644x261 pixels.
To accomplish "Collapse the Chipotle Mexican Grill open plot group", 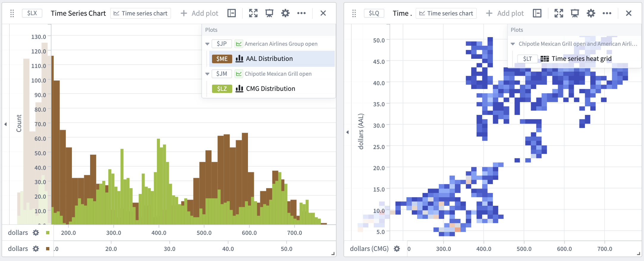I will point(207,74).
